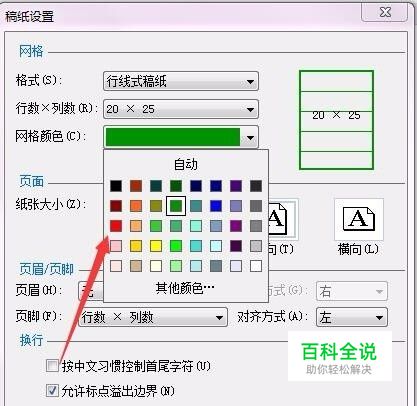Select the cream light yellow swatch
Screen dimensions: 417x406
(156, 266)
